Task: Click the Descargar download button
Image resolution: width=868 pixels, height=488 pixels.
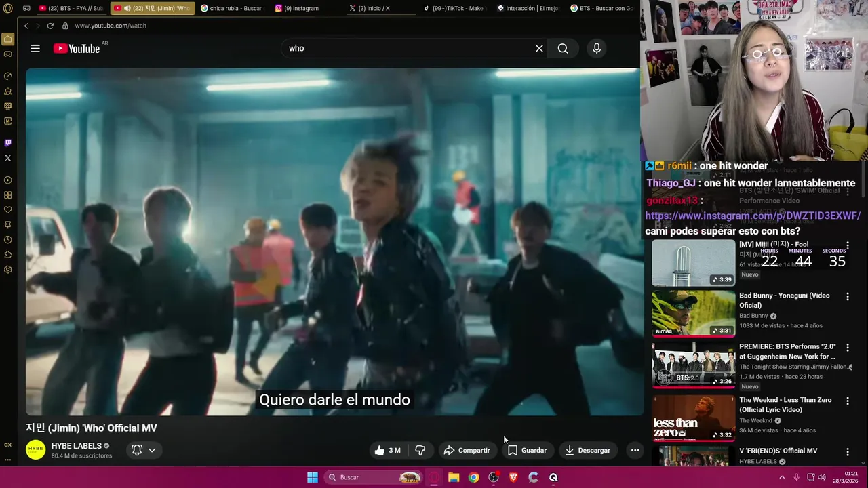Action: click(588, 450)
